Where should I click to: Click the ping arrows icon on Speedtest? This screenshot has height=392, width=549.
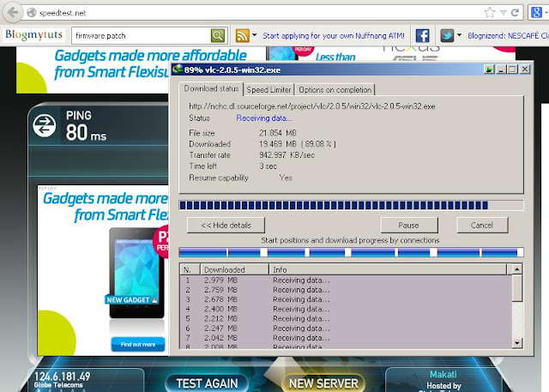[x=45, y=125]
